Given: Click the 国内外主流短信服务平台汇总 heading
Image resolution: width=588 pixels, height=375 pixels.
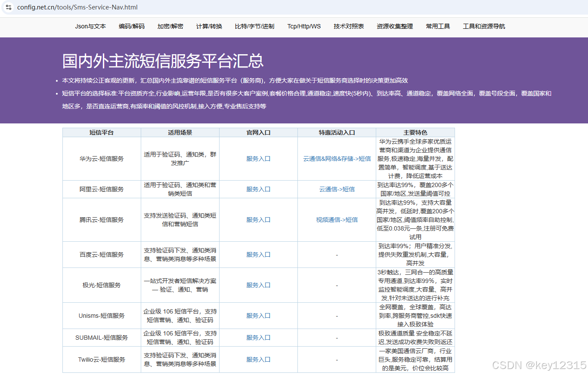Looking at the screenshot, I should [x=163, y=61].
